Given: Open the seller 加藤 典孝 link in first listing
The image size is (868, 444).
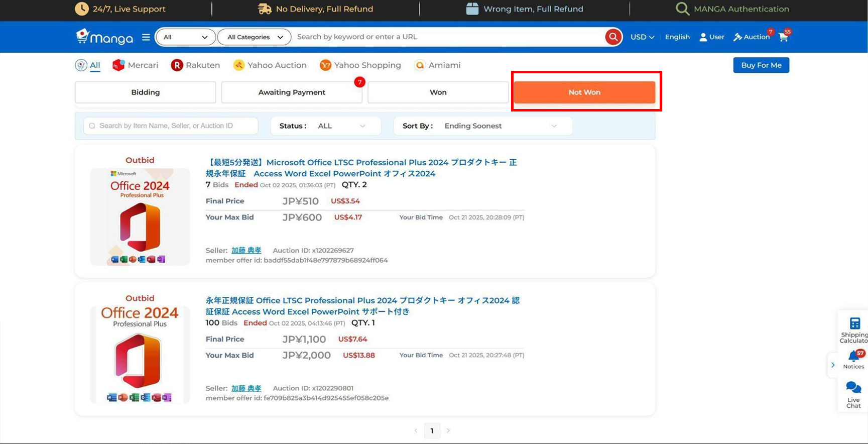Looking at the screenshot, I should (x=246, y=250).
